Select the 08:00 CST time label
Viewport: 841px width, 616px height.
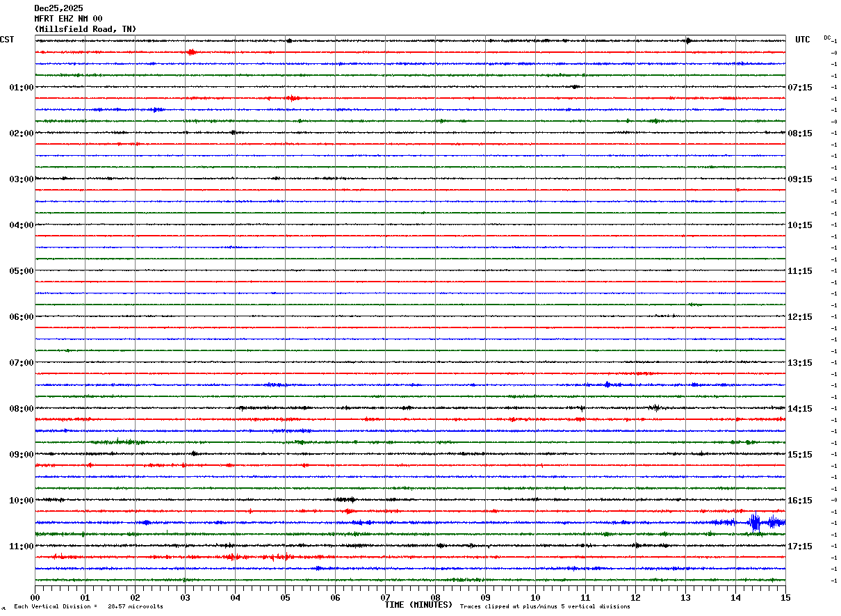[x=22, y=409]
